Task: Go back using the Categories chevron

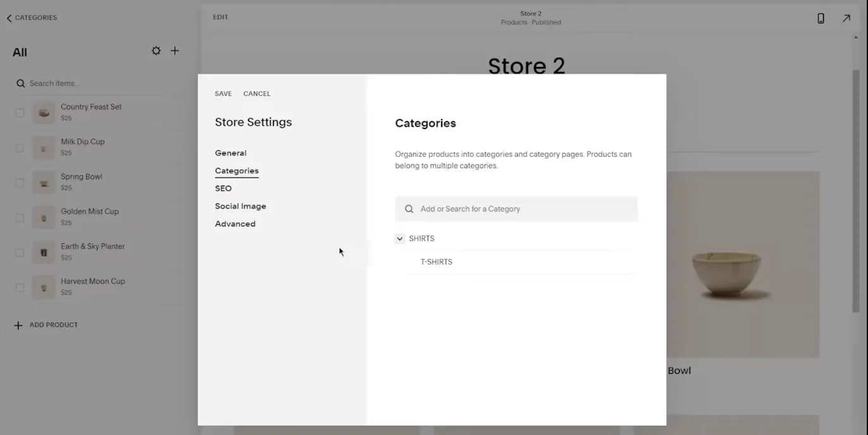Action: (x=9, y=18)
